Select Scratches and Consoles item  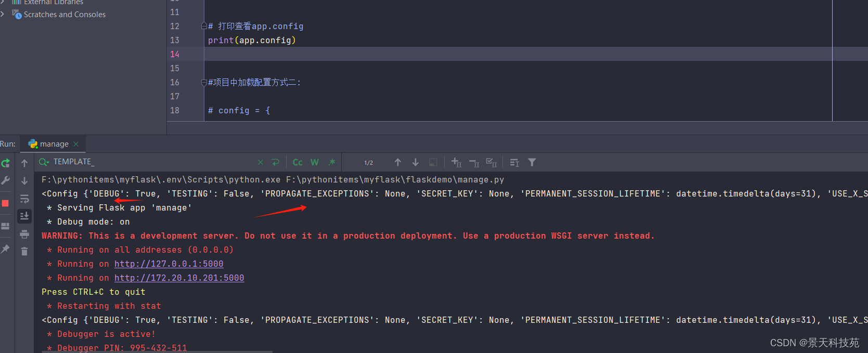click(x=64, y=15)
